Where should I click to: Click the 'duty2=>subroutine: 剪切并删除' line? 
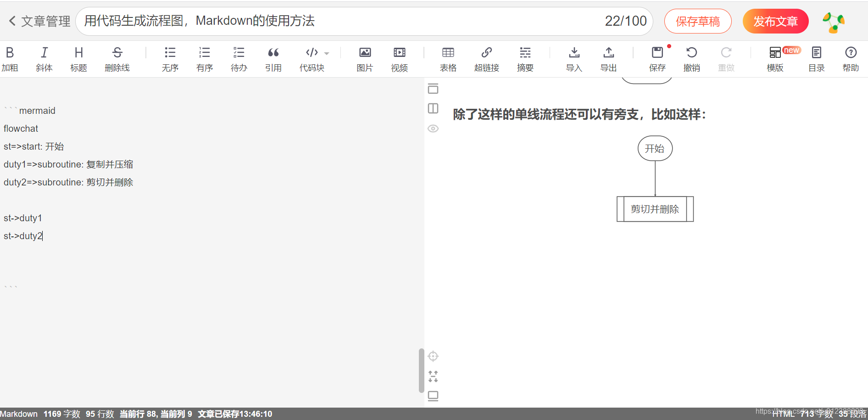68,182
